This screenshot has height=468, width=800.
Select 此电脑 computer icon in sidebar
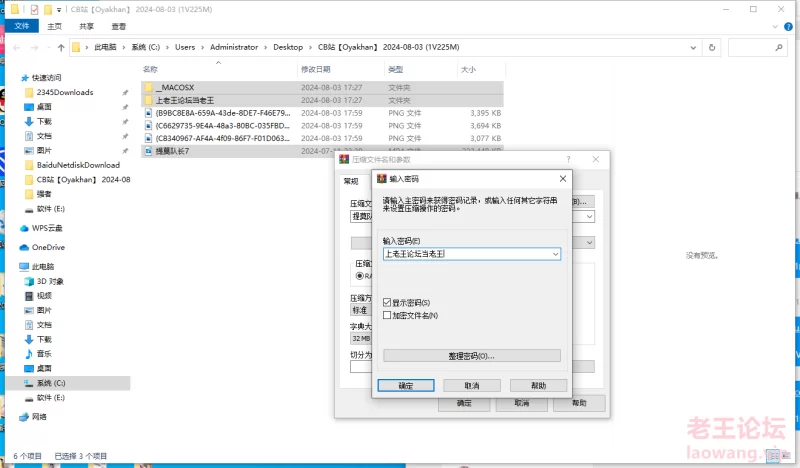(24, 267)
